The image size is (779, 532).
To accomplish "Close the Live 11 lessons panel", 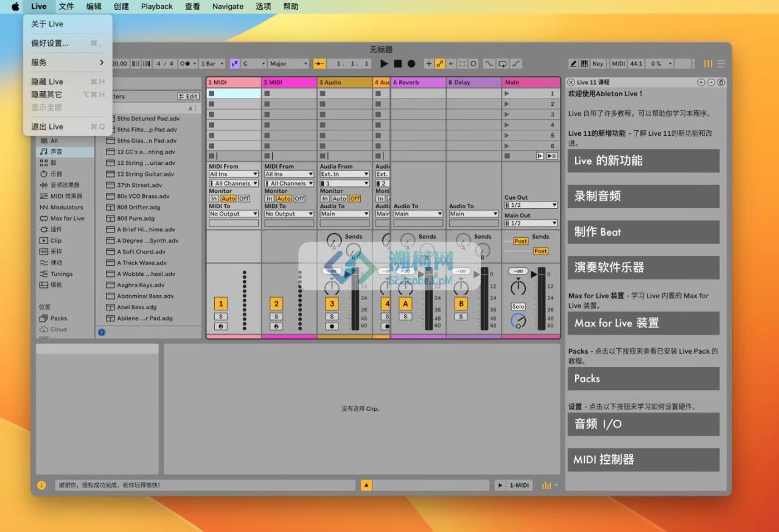I will coord(571,82).
